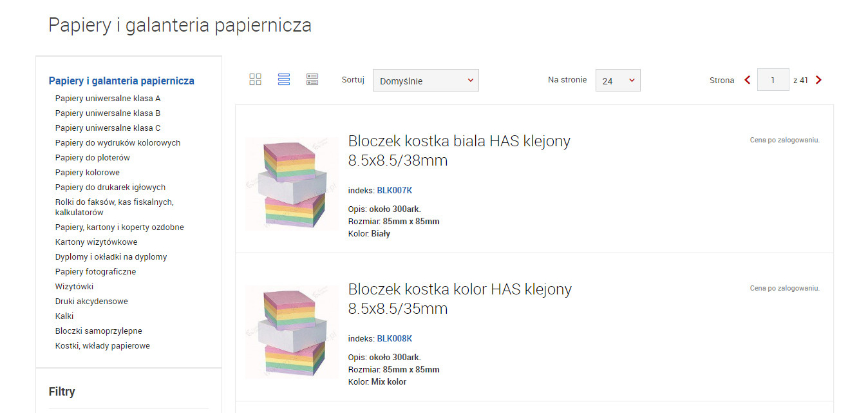The height and width of the screenshot is (413, 868).
Task: Open Kostki, wkłady papierowe category
Action: [102, 346]
